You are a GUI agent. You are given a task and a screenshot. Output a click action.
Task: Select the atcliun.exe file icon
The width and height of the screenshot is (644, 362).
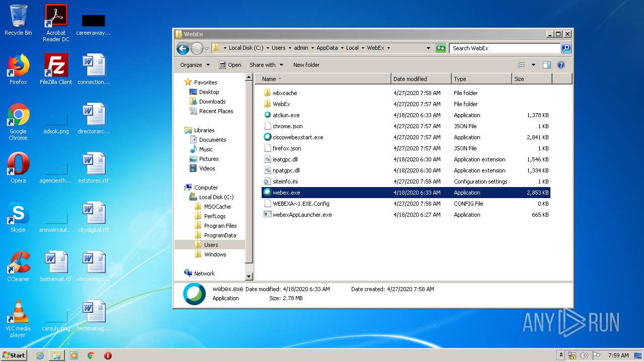point(268,115)
